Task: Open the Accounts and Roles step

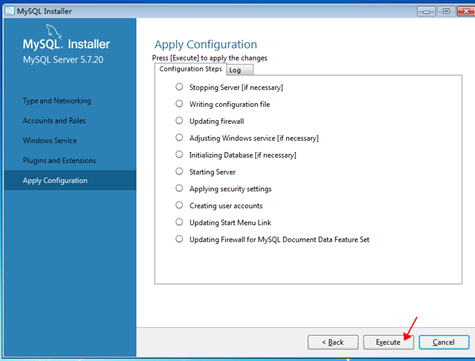Action: coord(54,121)
